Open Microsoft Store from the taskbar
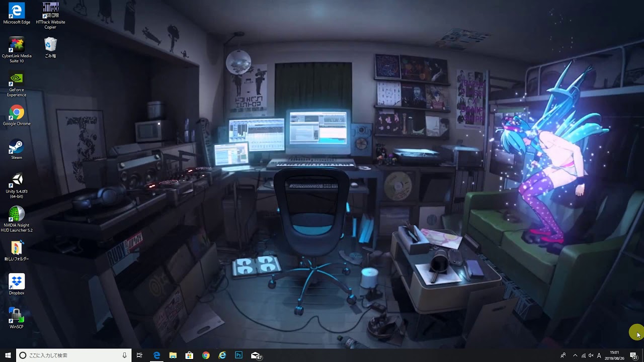644x362 pixels. pos(189,355)
